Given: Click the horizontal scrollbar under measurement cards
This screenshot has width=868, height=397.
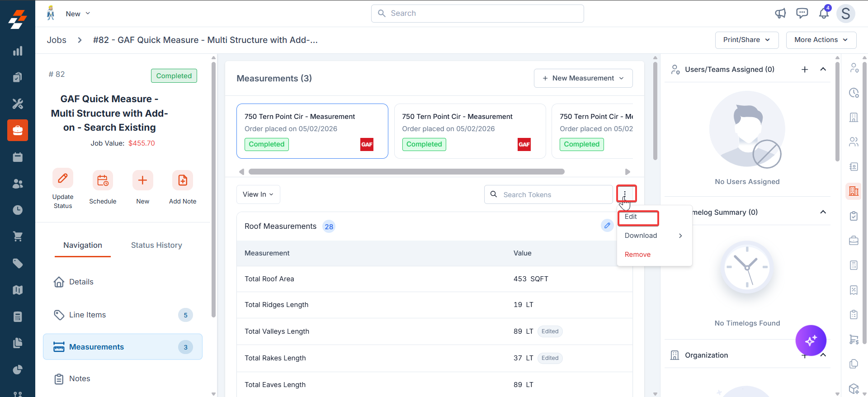Looking at the screenshot, I should (406, 172).
